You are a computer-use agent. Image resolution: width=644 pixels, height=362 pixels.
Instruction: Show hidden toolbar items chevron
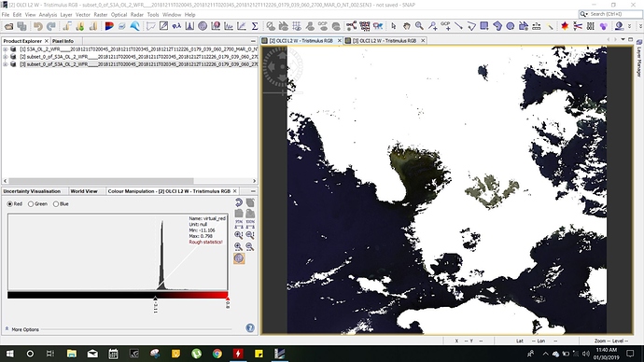click(630, 26)
